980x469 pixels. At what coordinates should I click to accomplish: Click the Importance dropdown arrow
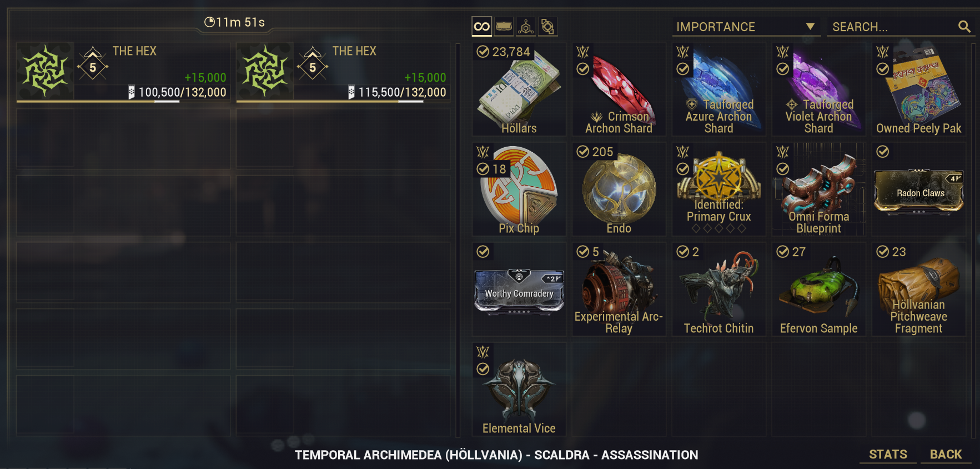[810, 26]
